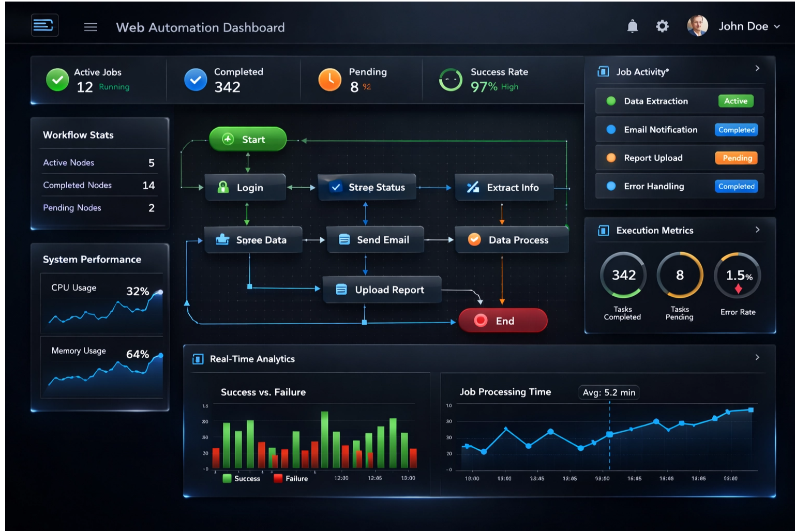Expand the Job Activity panel chevron
This screenshot has height=532, width=795.
click(757, 68)
